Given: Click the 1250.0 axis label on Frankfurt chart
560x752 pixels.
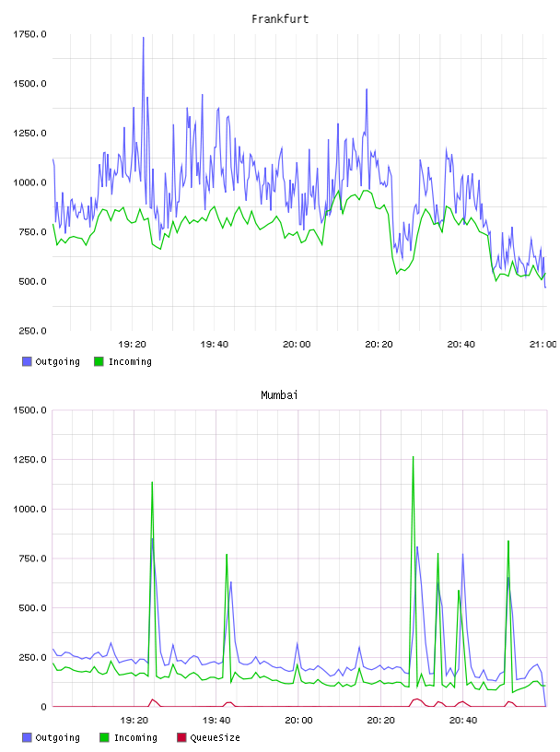Looking at the screenshot, I should pos(29,133).
